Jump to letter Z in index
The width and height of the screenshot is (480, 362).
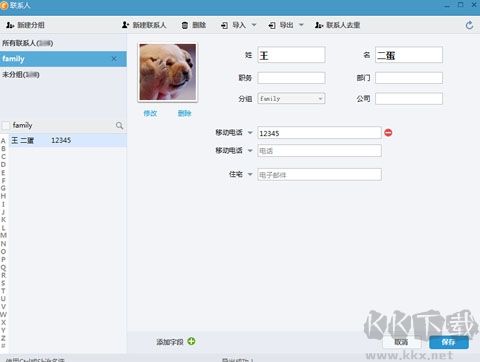3,338
